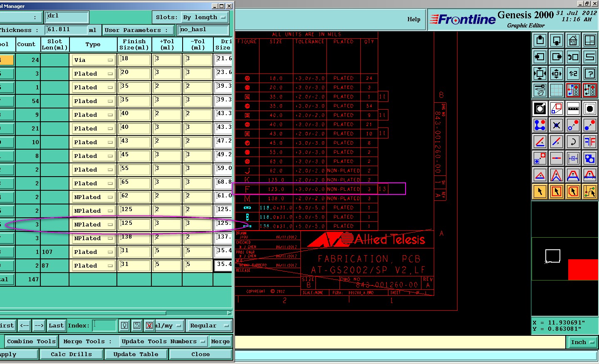The width and height of the screenshot is (599, 364).
Task: Click the --> next tool button
Action: [39, 325]
